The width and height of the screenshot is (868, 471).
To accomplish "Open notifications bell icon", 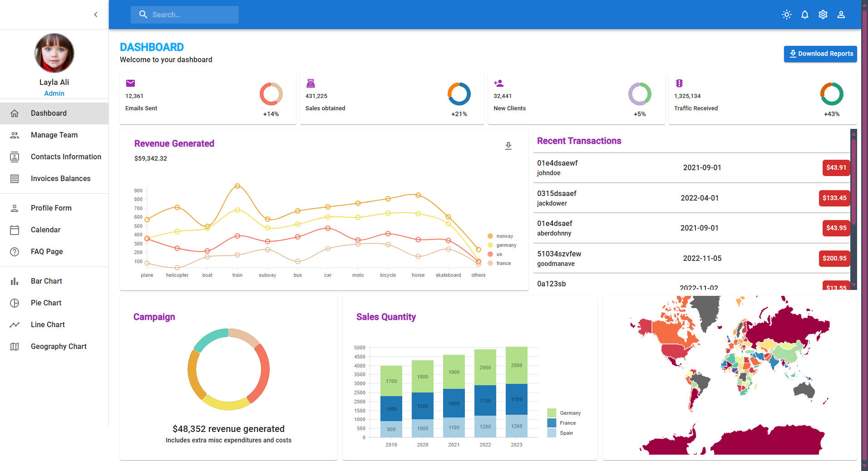I will tap(805, 15).
